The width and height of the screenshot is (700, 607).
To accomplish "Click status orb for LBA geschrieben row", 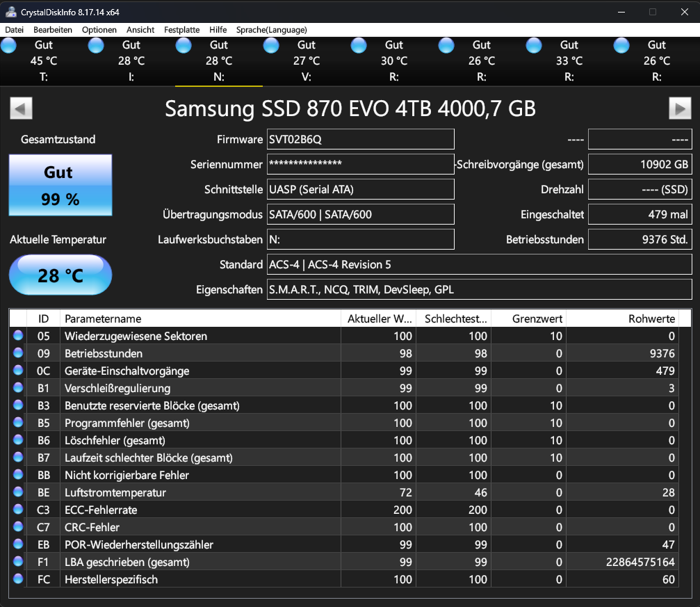I will (x=18, y=561).
